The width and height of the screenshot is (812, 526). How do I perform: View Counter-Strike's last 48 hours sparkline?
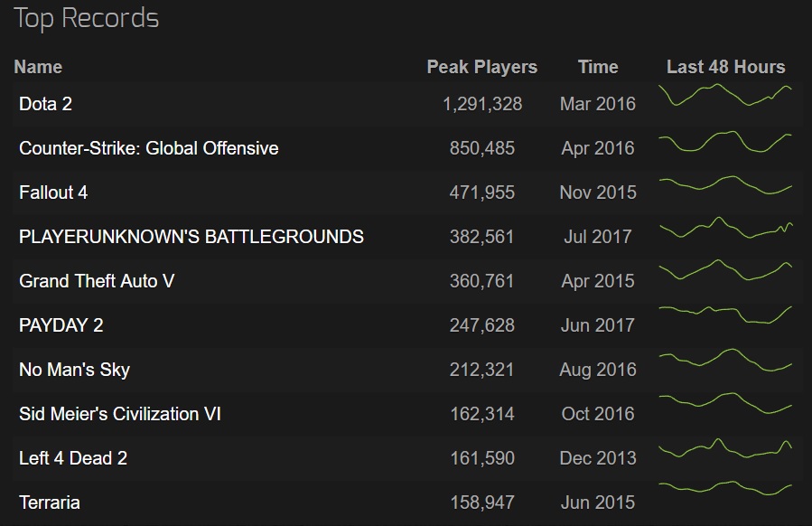[725, 142]
